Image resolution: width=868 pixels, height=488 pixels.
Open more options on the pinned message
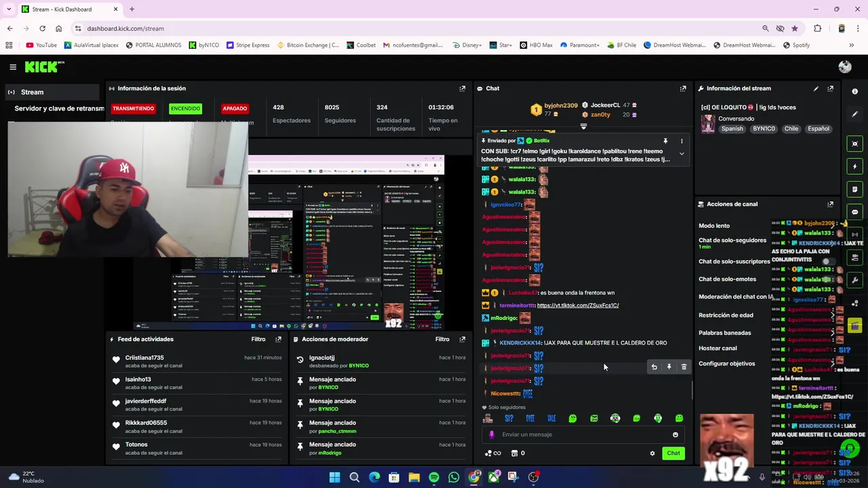[682, 141]
